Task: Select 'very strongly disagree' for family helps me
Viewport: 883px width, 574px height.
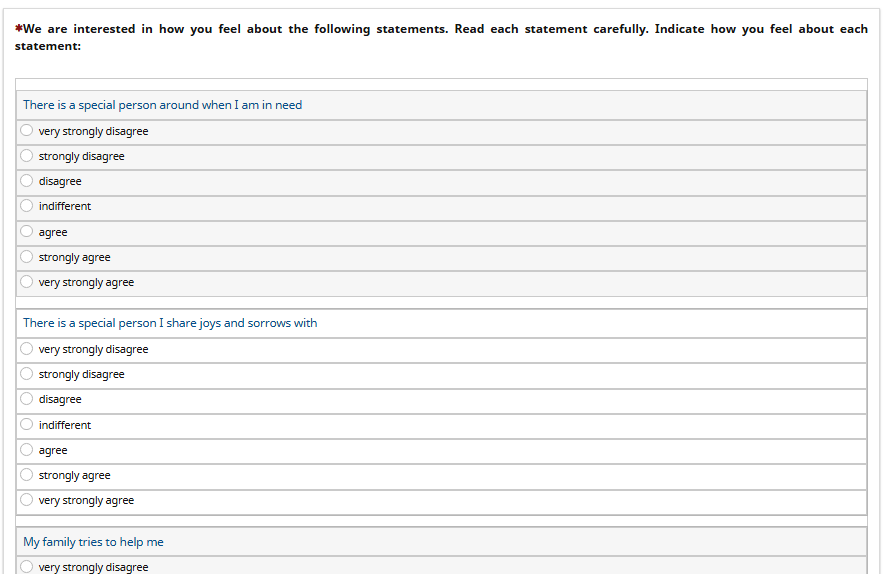Action: pyautogui.click(x=27, y=567)
